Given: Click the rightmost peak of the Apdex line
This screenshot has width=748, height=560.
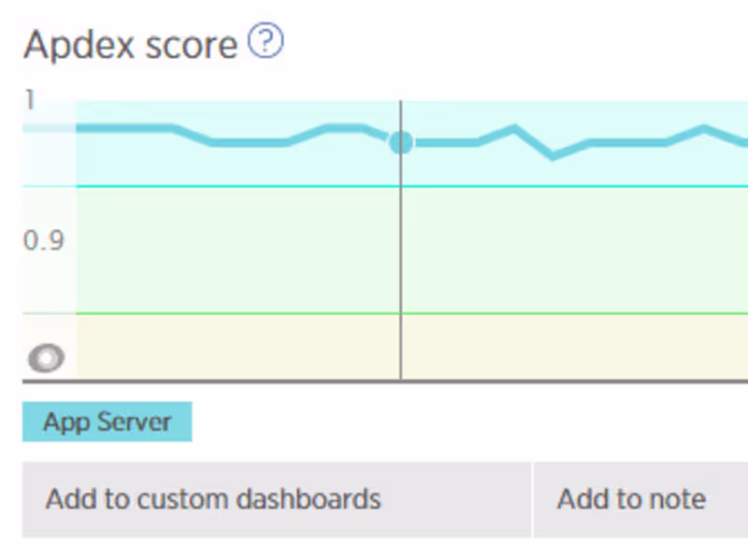Looking at the screenshot, I should (x=705, y=128).
